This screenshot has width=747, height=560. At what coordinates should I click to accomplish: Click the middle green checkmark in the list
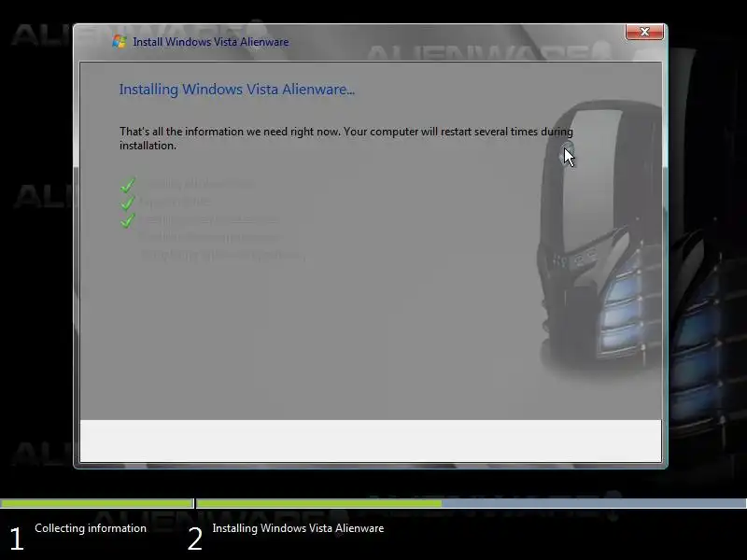click(x=128, y=203)
